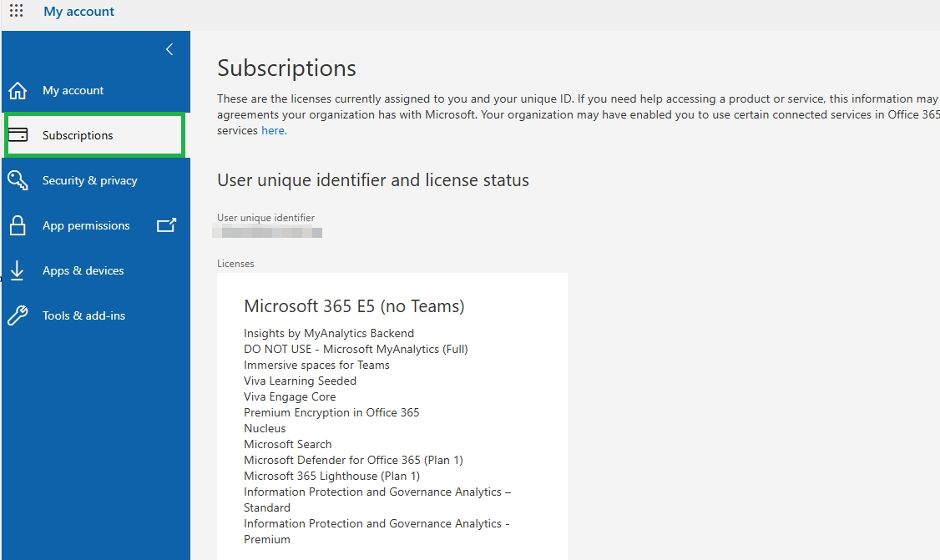
Task: Click 'Premium Encryption in Office 365' entry
Action: [x=331, y=412]
